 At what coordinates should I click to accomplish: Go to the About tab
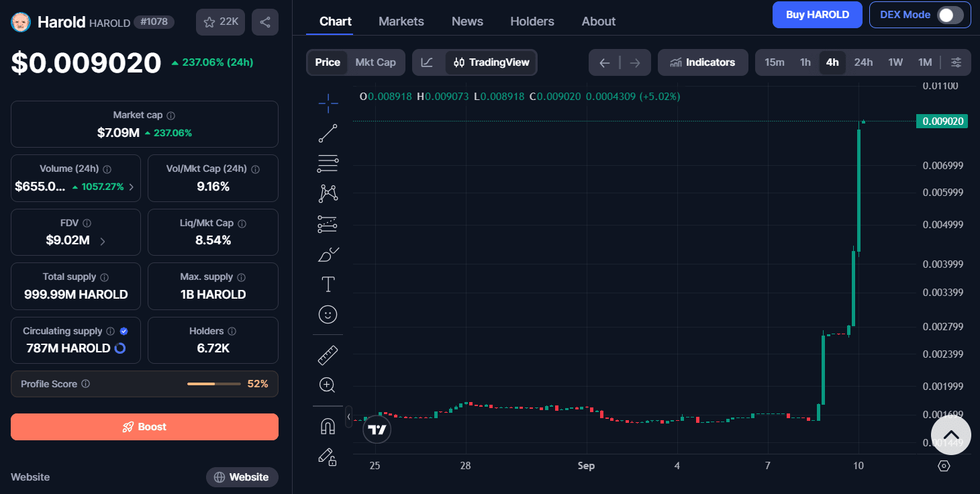pyautogui.click(x=599, y=21)
